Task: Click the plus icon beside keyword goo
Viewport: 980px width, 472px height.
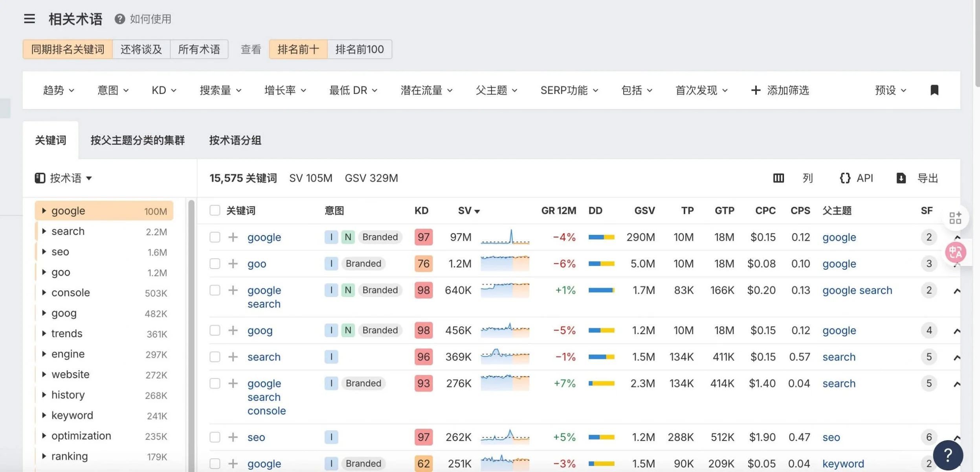Action: pyautogui.click(x=233, y=264)
